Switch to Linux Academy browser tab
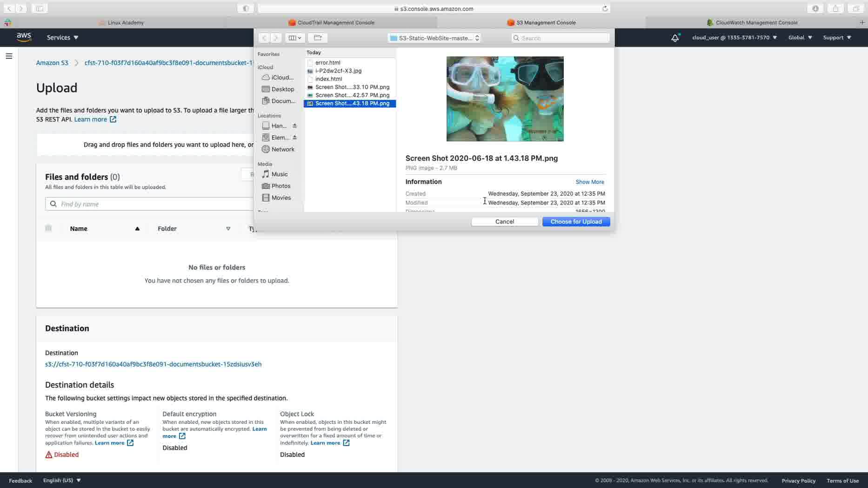Image resolution: width=868 pixels, height=488 pixels. pos(121,22)
